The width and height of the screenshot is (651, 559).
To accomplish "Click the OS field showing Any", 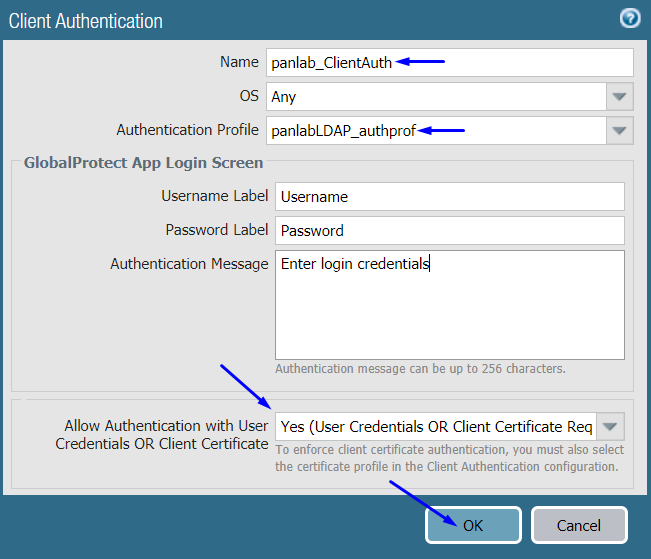I will coord(436,96).
